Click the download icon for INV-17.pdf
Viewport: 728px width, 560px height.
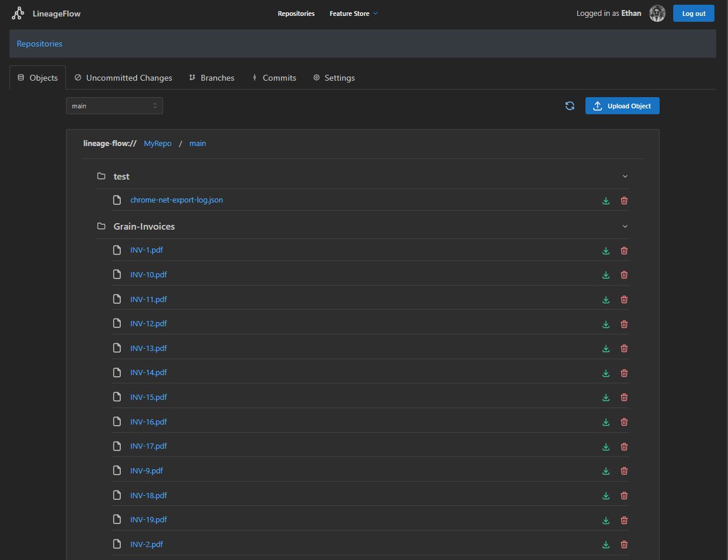(x=605, y=447)
